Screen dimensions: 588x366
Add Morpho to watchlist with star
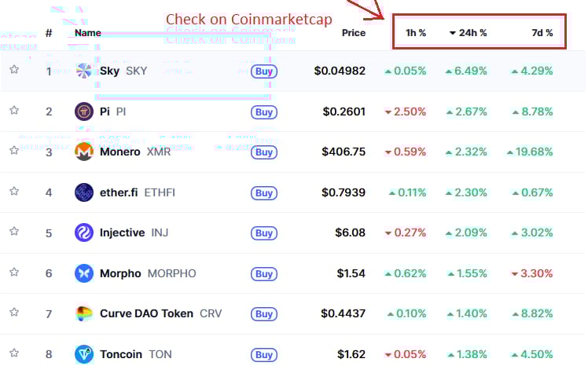(x=14, y=272)
